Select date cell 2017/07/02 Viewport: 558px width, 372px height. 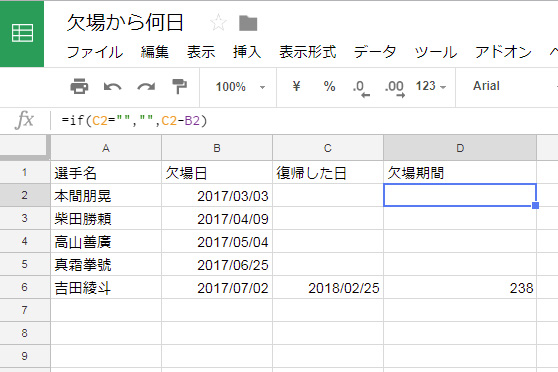coord(217,287)
